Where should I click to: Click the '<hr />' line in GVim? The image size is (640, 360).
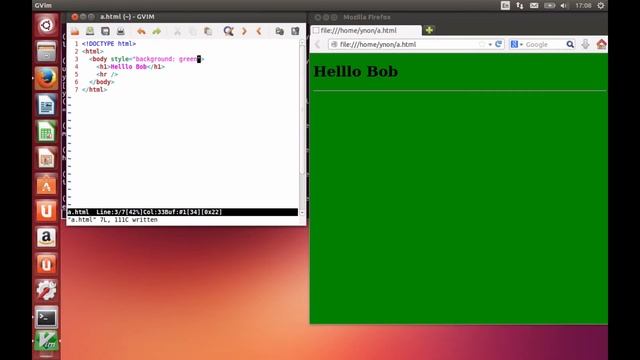click(x=107, y=74)
